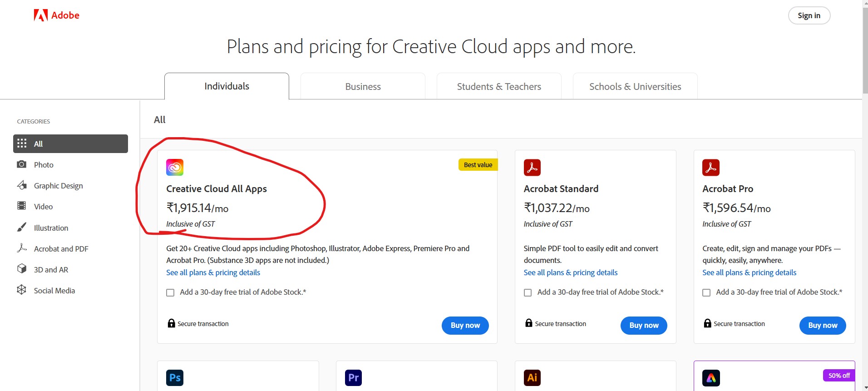Switch to the Business tab
Screen dimensions: 868x391
[x=363, y=86]
